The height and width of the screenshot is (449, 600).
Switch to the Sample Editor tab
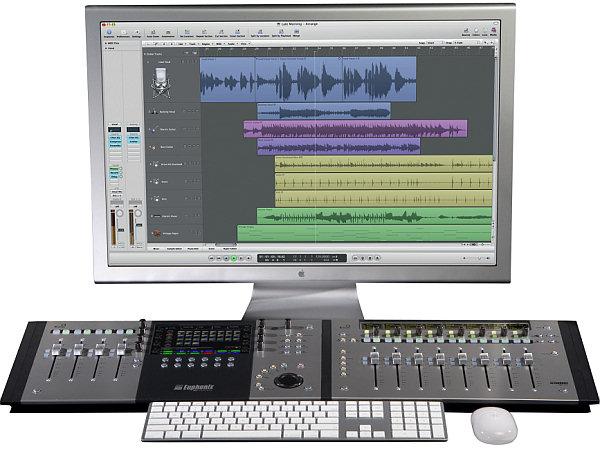pyautogui.click(x=174, y=248)
